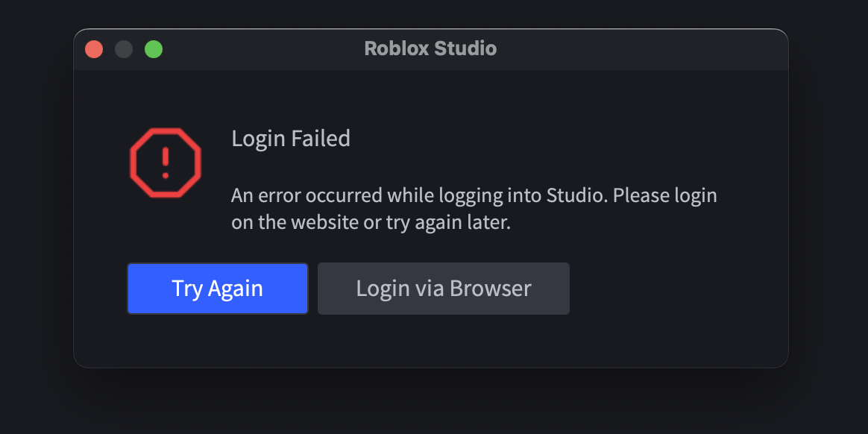Click empty title bar right of the title

(x=641, y=49)
